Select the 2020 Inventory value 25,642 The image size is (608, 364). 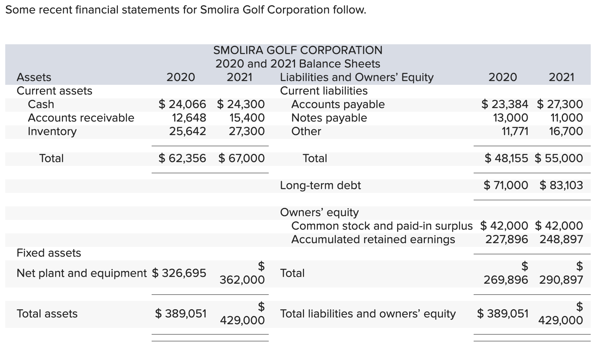coord(187,131)
